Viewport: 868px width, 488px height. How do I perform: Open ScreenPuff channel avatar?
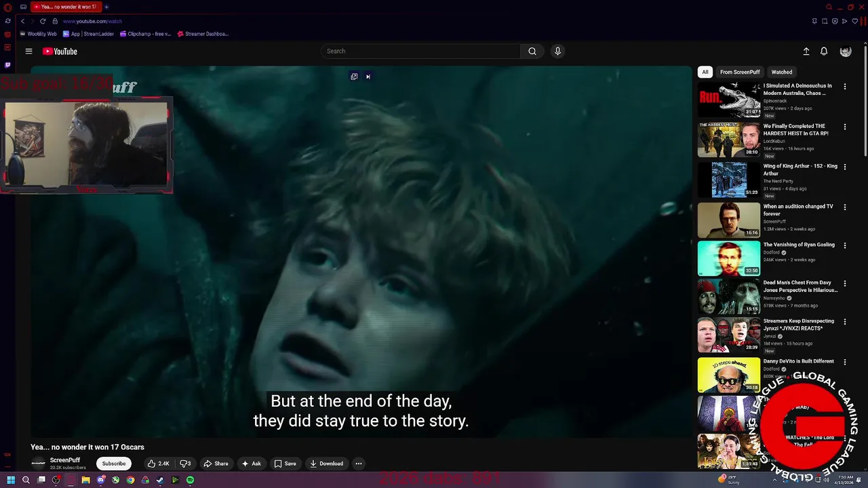point(39,464)
